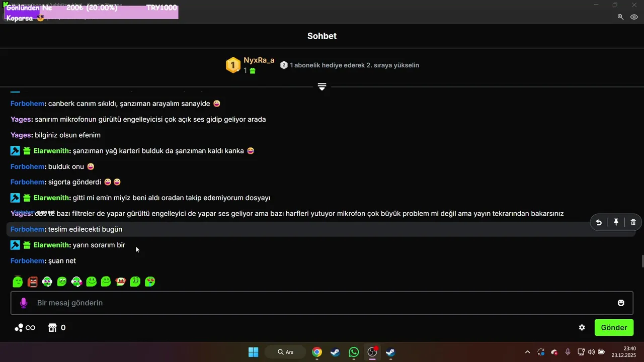This screenshot has width=644, height=362.
Task: Pin the highlighted 'teslim edilecekti bugün' message
Action: pos(616,222)
